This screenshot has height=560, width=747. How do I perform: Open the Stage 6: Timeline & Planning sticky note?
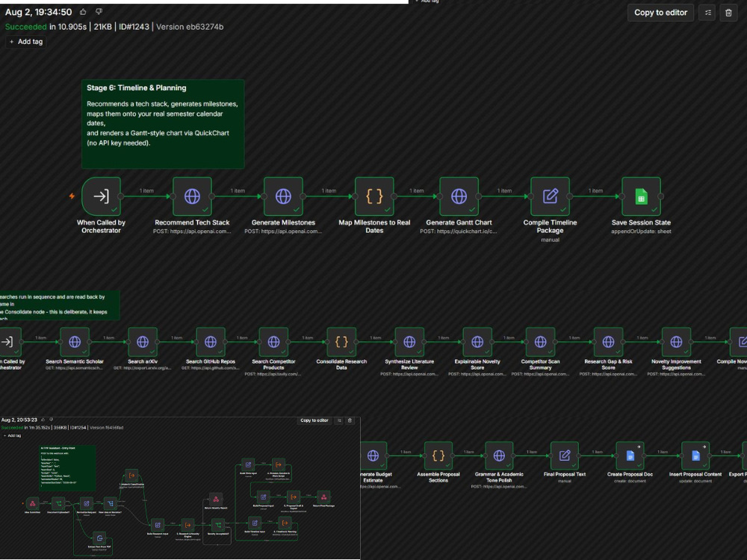[x=163, y=124]
